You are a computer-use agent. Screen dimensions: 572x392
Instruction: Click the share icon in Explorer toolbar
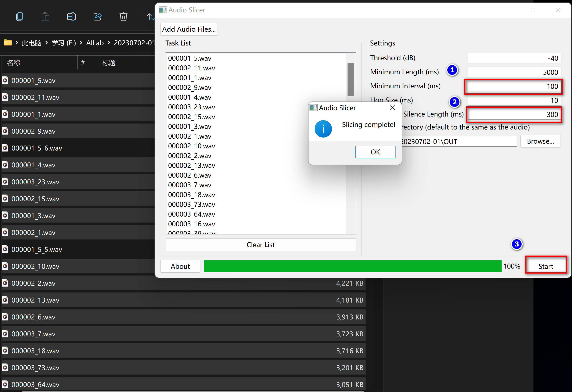click(97, 17)
